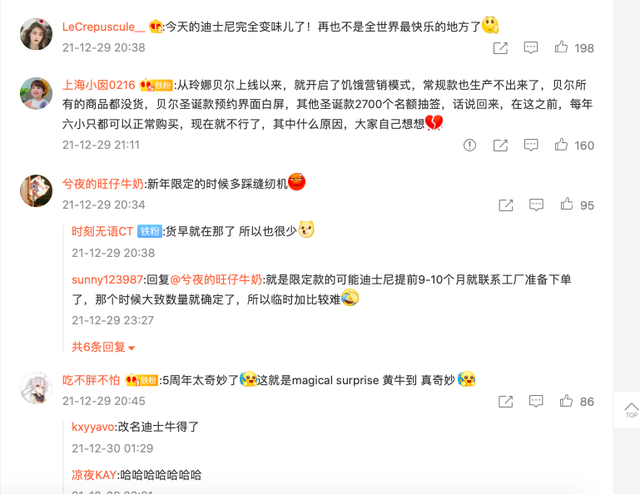Report 上海小囡0216's comment with exclamation icon

pos(469,145)
